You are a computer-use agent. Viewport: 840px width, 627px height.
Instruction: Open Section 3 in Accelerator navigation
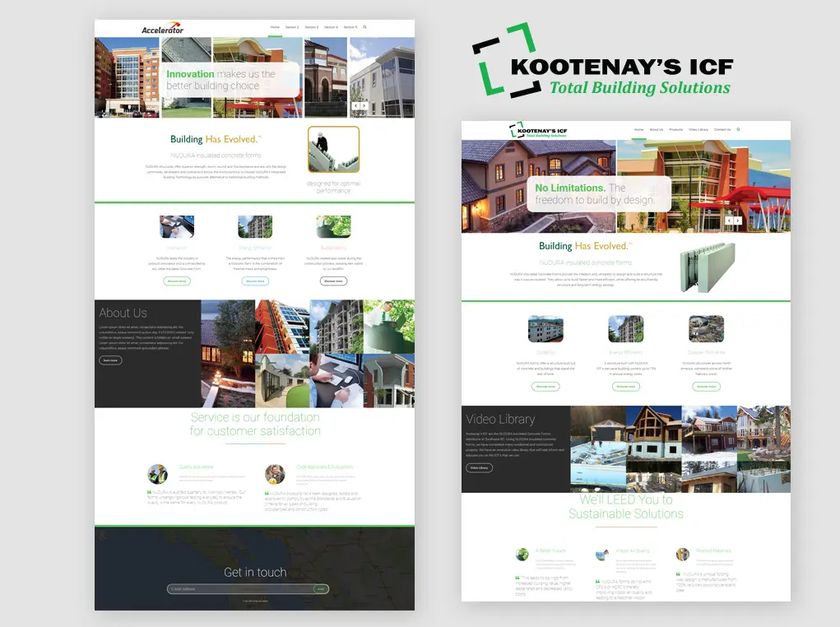coord(311,27)
